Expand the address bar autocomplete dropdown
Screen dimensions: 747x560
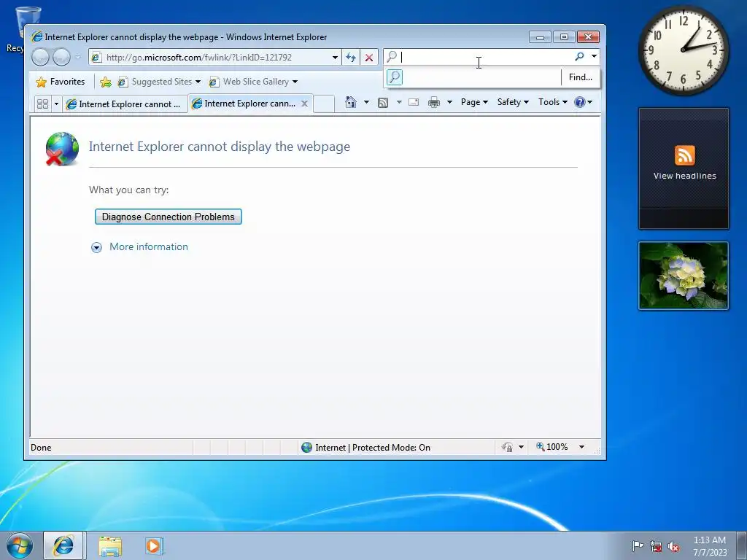[336, 58]
